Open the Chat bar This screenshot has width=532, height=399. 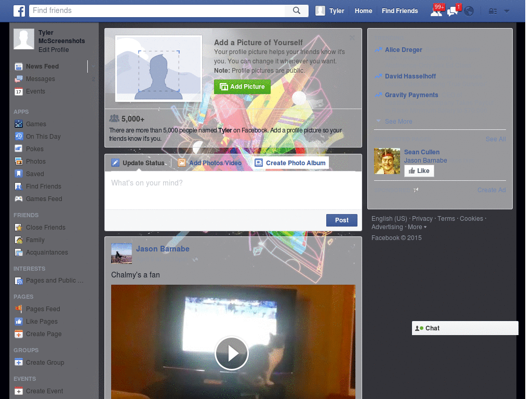point(465,328)
